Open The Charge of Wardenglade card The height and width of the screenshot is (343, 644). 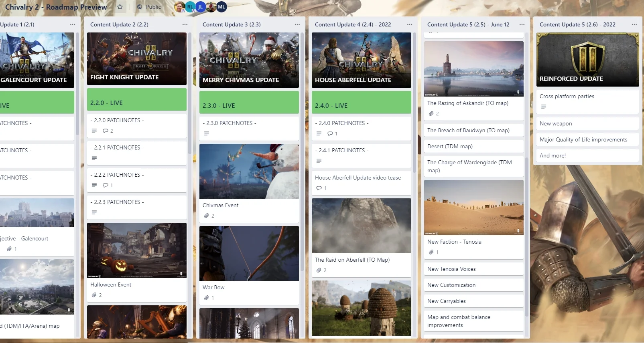(x=474, y=166)
